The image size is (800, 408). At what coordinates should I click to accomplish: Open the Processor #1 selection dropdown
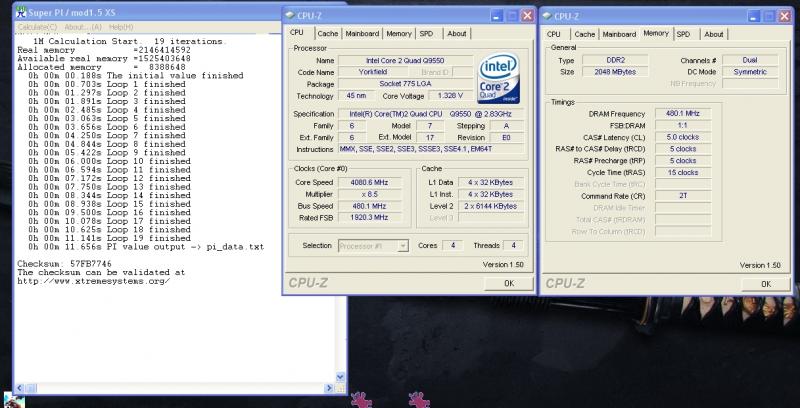(403, 246)
